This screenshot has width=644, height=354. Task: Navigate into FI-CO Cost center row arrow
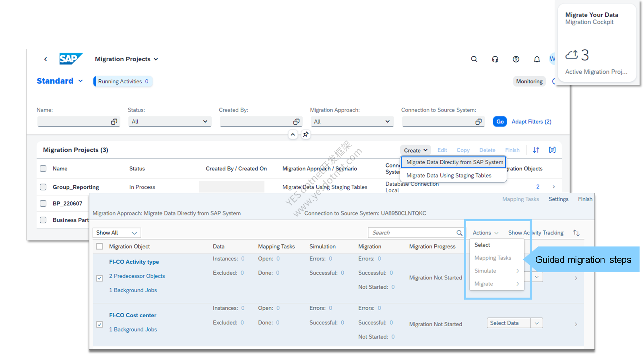tap(576, 324)
